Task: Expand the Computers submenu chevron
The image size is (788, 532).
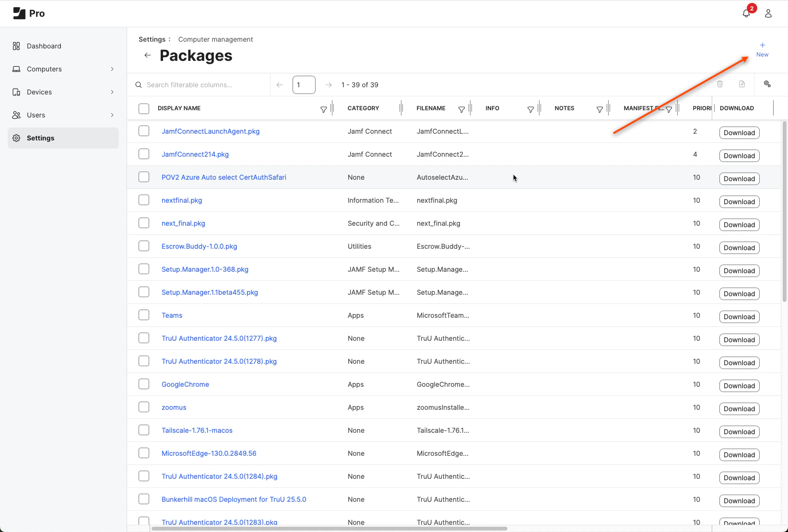Action: [x=112, y=69]
